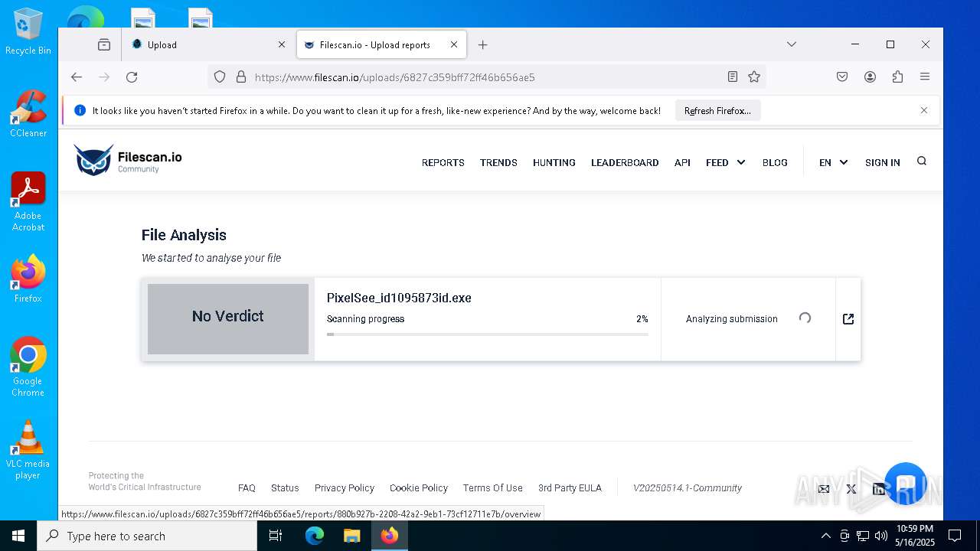Show hidden system tray icons

point(825,536)
